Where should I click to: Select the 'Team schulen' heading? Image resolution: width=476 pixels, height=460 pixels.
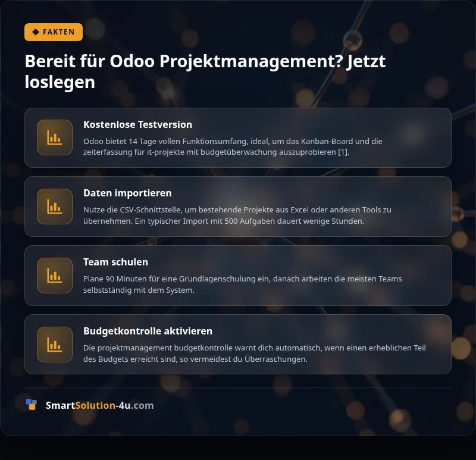click(x=115, y=262)
